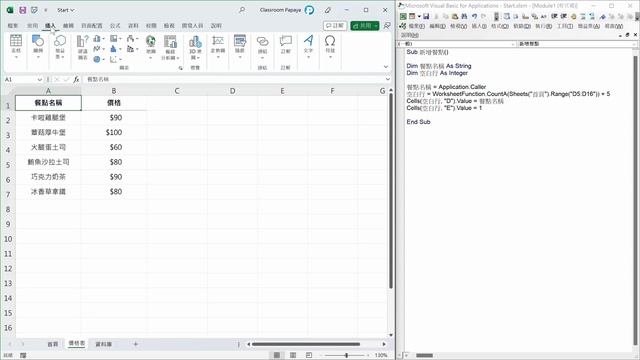
Task: Click the undo icon in VBA toolbar
Action: pyautogui.click(x=474, y=16)
